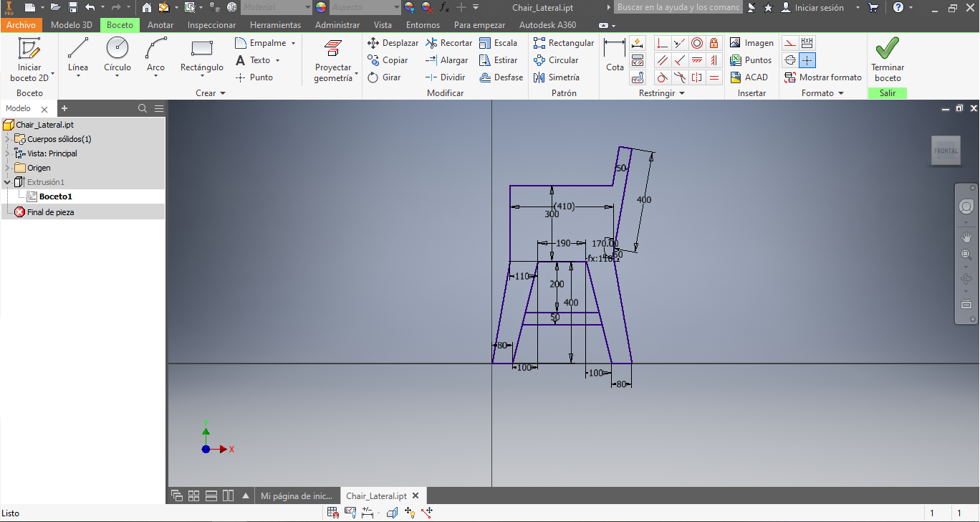The height and width of the screenshot is (522, 980).
Task: Click the Circular pattern button
Action: point(556,60)
